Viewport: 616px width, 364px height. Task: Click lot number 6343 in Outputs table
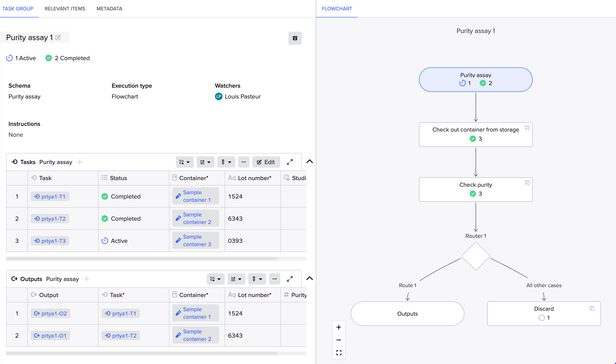point(253,335)
